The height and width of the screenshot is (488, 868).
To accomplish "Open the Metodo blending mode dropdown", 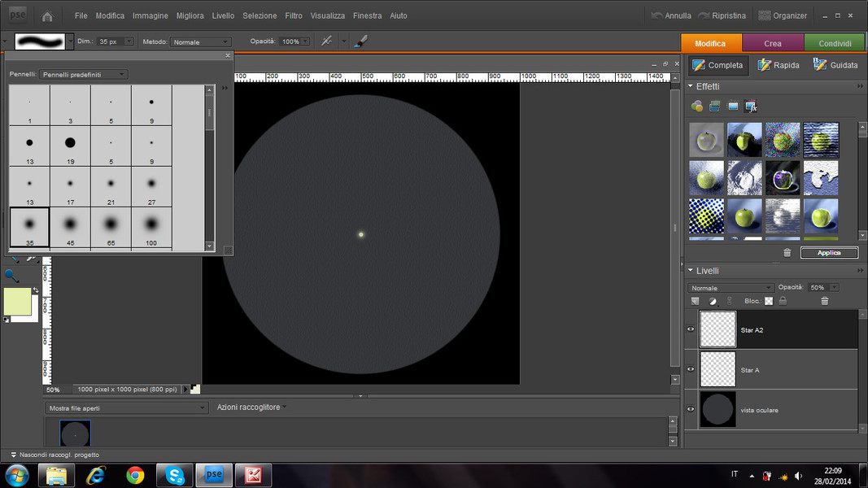I will (200, 41).
